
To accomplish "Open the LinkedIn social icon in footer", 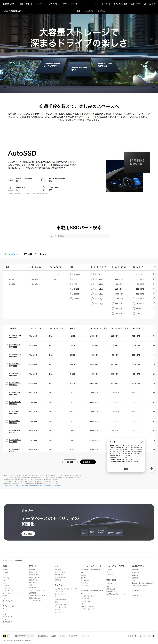I will [x=149, y=636].
